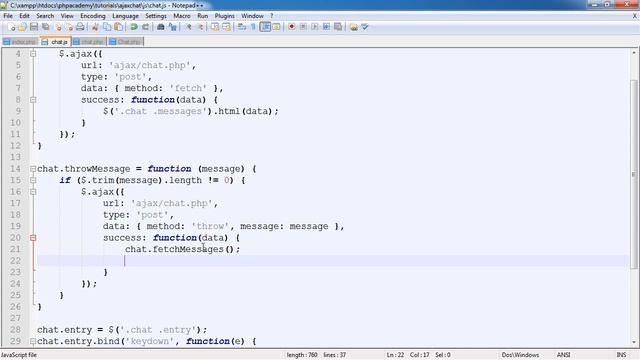This screenshot has height=360, width=640.
Task: Click the Print toolbar icon
Action: tap(80, 27)
